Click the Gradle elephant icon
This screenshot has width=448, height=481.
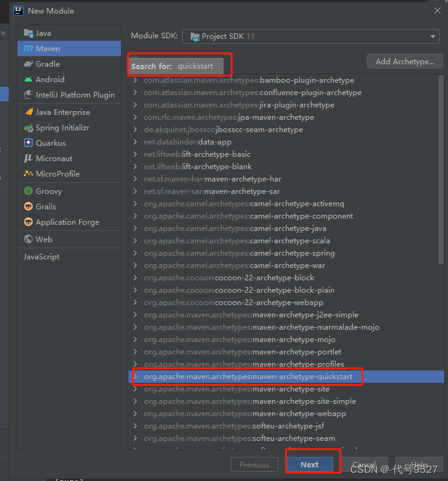click(28, 64)
